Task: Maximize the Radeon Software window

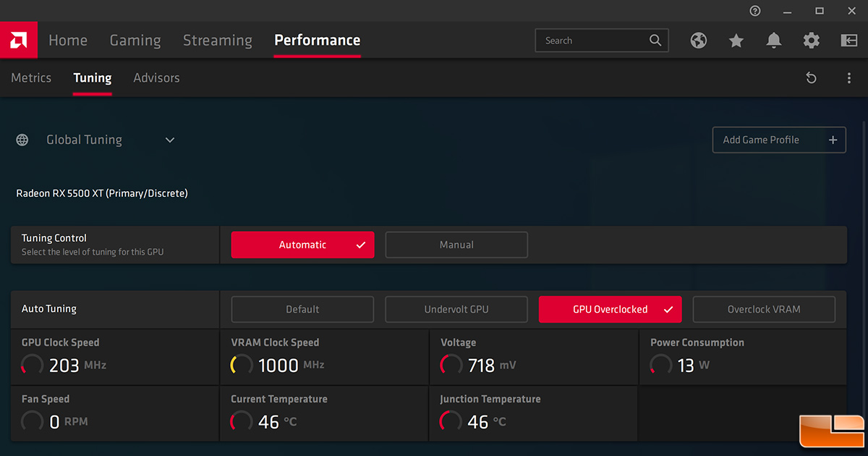Action: [820, 11]
